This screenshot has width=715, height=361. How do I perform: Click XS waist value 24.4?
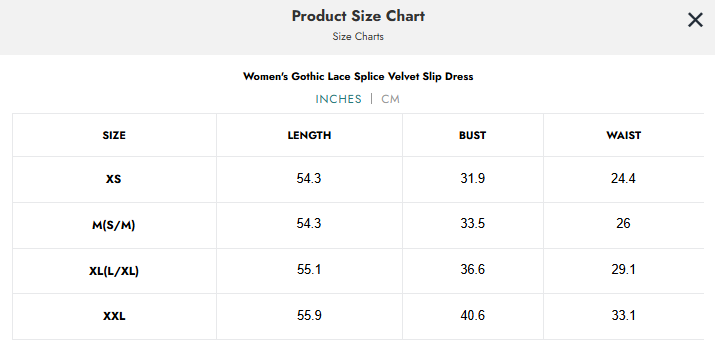point(623,178)
